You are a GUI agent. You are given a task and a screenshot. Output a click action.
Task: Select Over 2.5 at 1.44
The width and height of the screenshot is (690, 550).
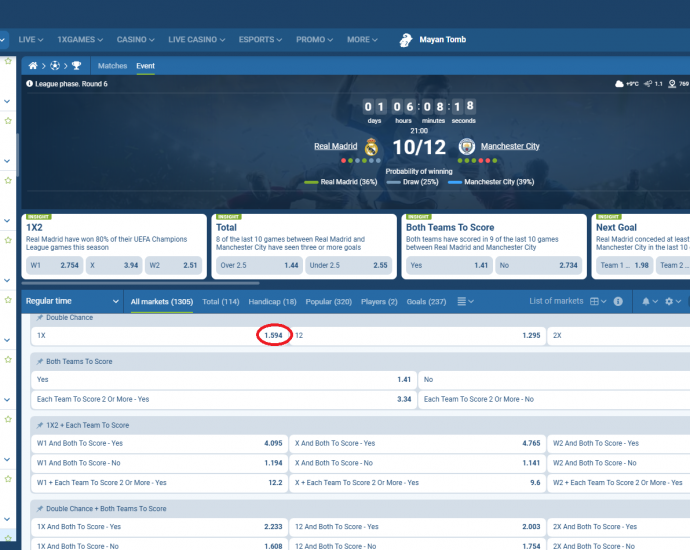point(259,265)
